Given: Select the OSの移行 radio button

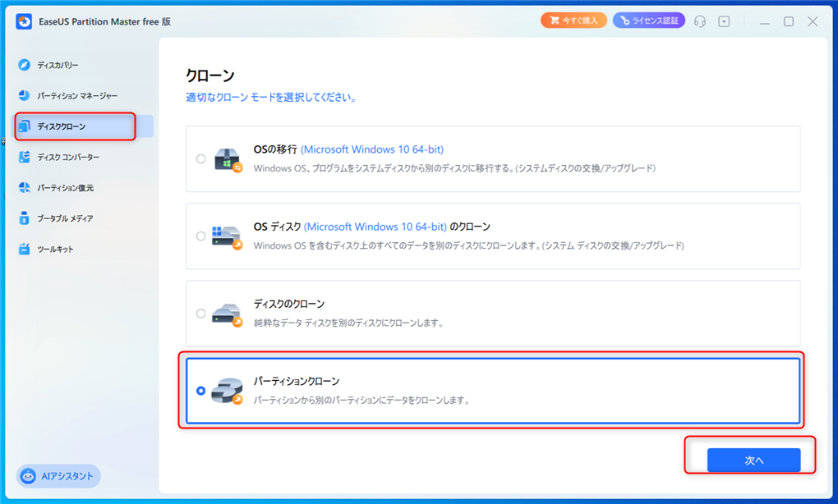Looking at the screenshot, I should coord(200,158).
